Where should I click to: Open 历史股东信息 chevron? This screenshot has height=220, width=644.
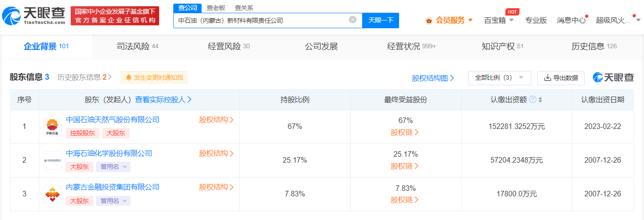pyautogui.click(x=109, y=77)
